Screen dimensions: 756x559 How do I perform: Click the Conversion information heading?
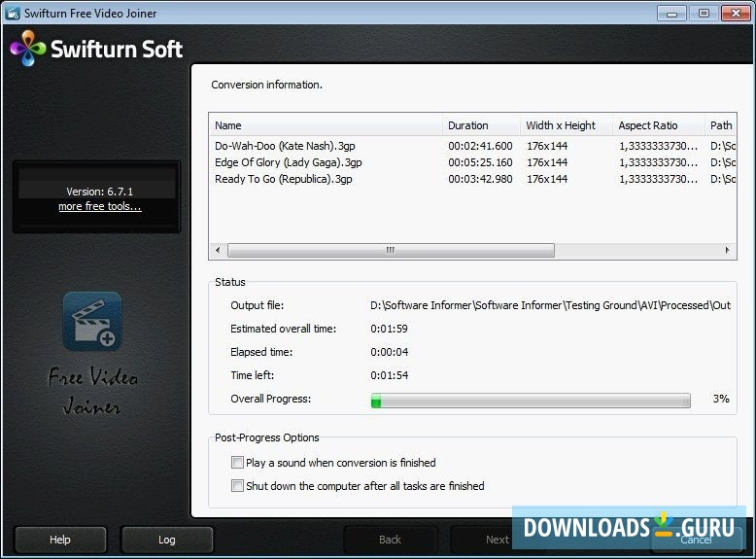(x=266, y=85)
